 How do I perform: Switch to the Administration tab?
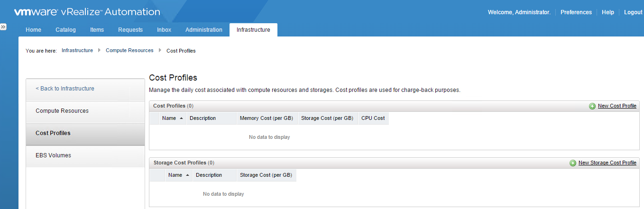tap(204, 30)
